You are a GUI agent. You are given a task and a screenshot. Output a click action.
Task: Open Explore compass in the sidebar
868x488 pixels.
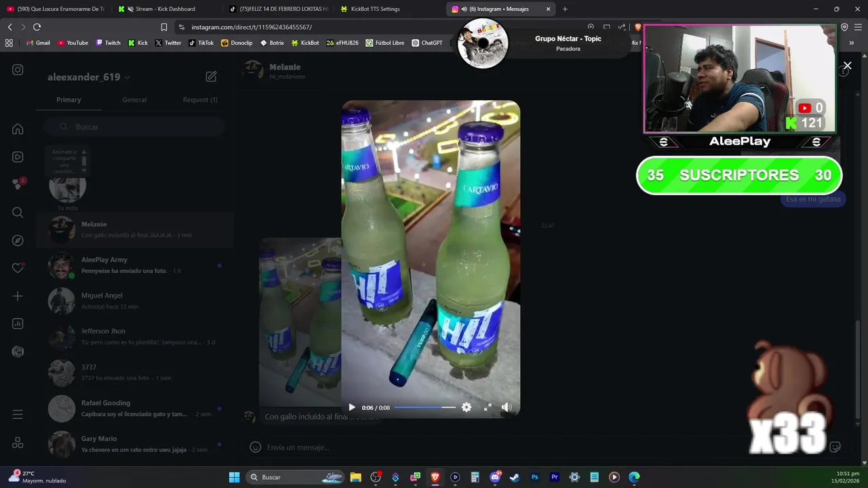pos(18,241)
